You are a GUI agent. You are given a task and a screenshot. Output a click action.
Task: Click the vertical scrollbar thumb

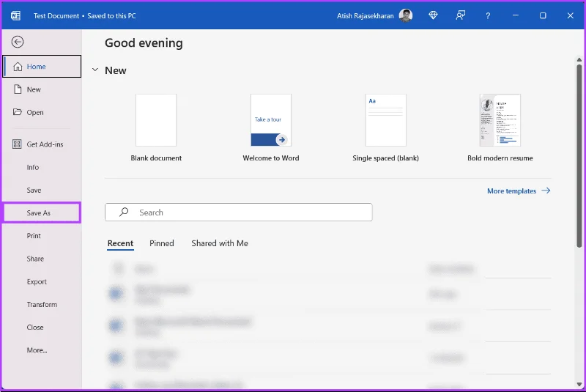(x=579, y=156)
